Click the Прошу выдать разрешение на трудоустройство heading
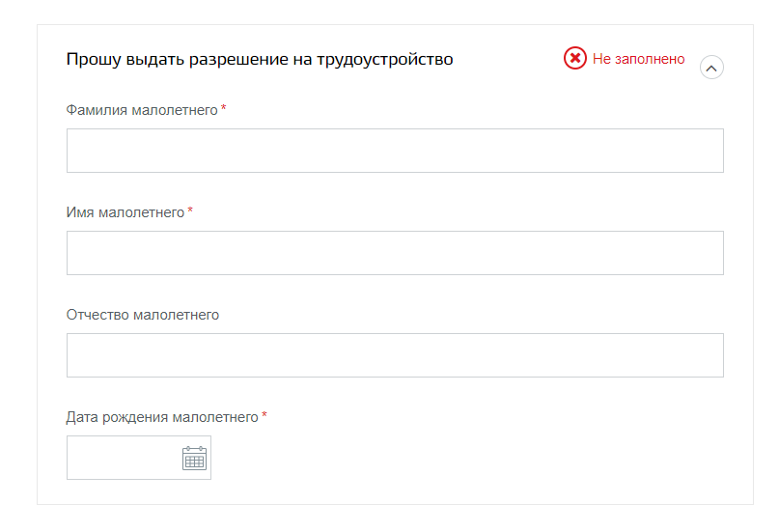 click(260, 59)
